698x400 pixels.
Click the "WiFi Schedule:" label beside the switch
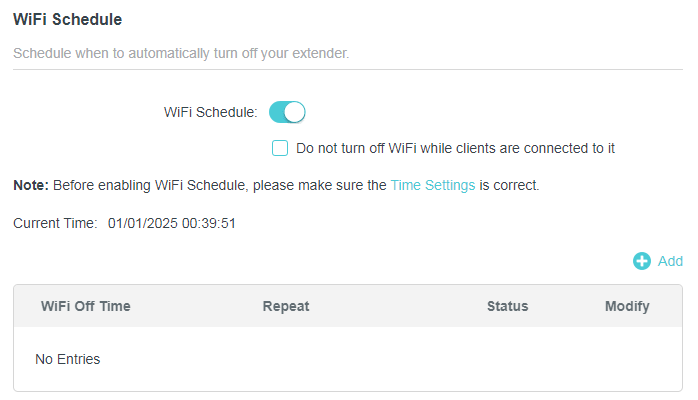click(x=210, y=112)
